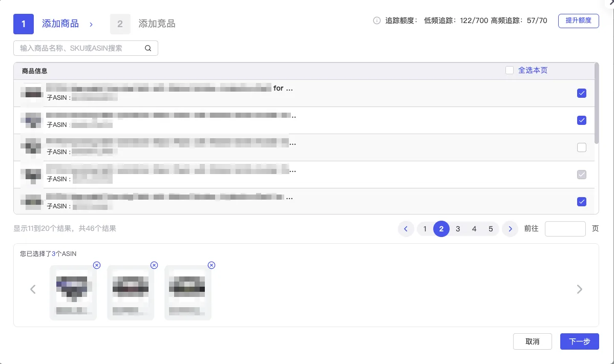Select current page 2 in pagination
This screenshot has width=614, height=364.
pyautogui.click(x=441, y=229)
